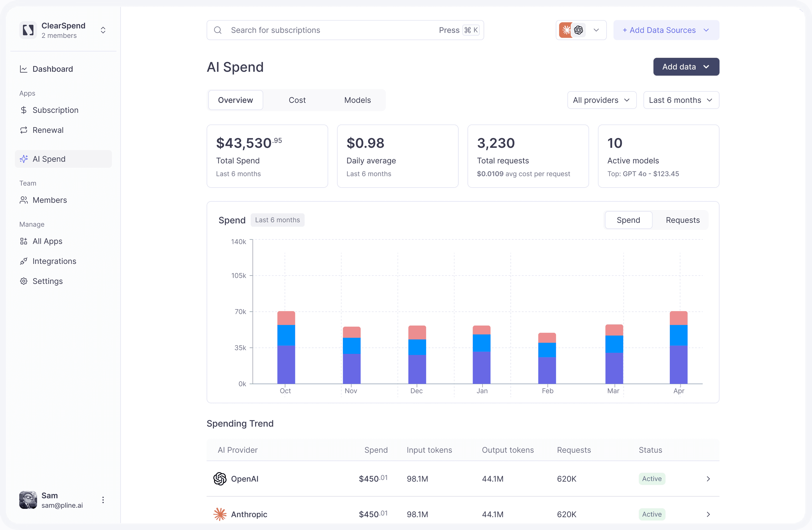Image resolution: width=812 pixels, height=530 pixels.
Task: Open the Add data dropdown button
Action: pos(686,67)
